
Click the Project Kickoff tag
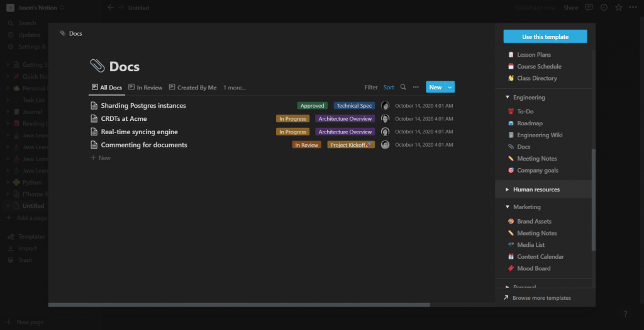(351, 145)
